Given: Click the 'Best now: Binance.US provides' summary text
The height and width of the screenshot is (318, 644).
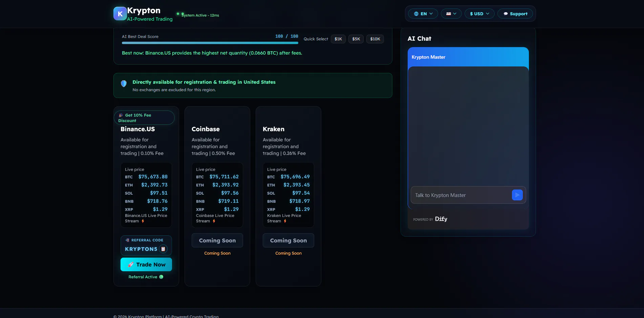Looking at the screenshot, I should click(212, 53).
